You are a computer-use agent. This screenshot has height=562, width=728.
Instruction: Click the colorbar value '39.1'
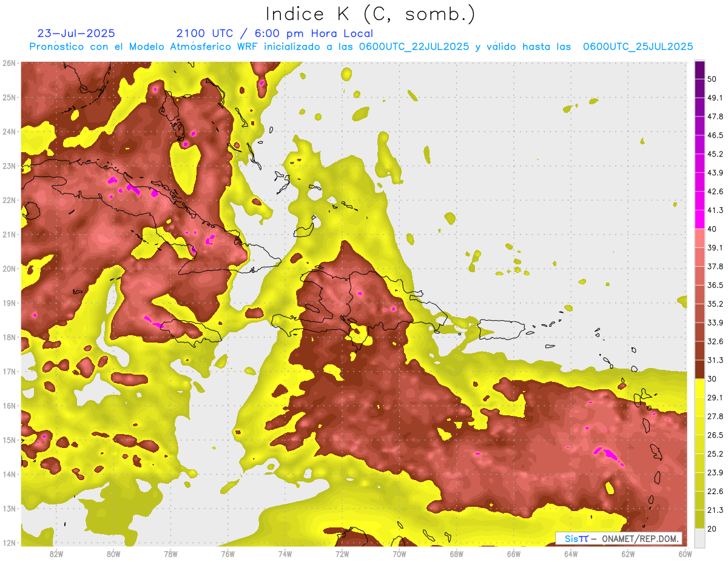point(715,247)
